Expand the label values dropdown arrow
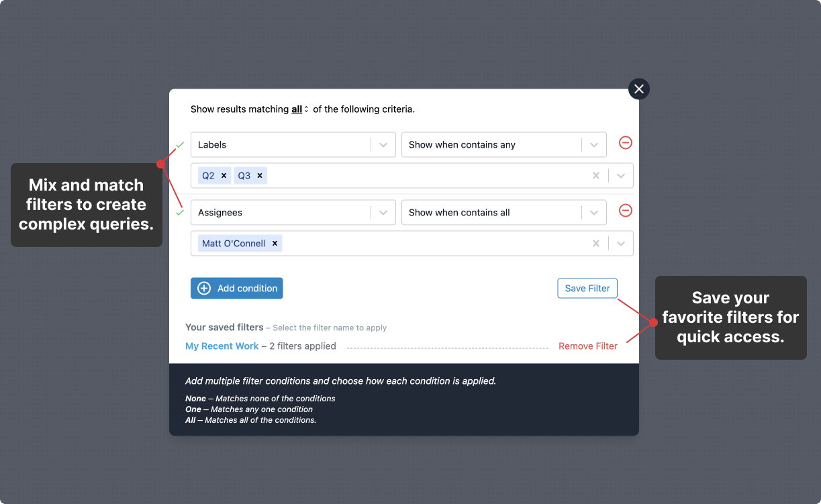This screenshot has height=504, width=821. coord(621,176)
